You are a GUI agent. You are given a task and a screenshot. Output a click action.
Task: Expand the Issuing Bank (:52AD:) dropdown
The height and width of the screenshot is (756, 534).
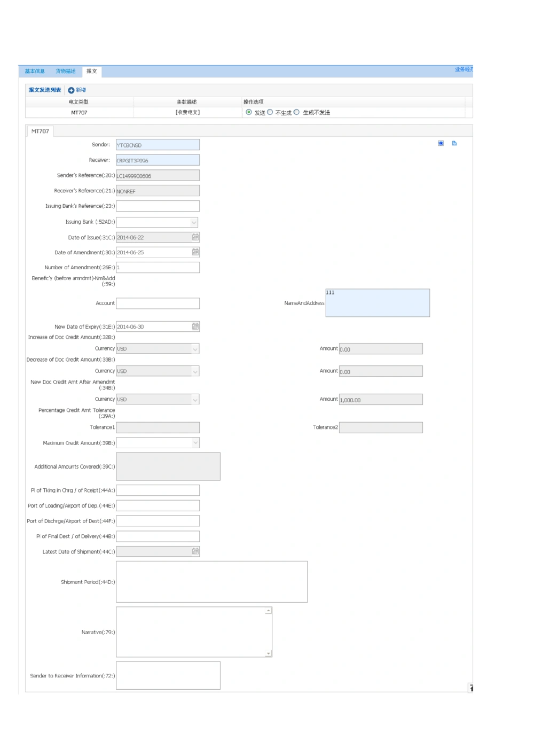tap(194, 222)
